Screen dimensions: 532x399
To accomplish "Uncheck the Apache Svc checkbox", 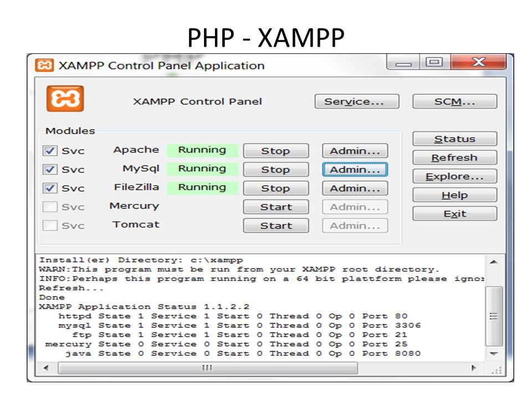I will pos(50,151).
